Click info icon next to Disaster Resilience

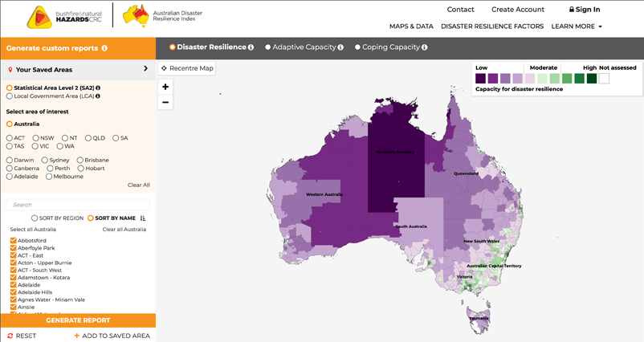tap(251, 47)
